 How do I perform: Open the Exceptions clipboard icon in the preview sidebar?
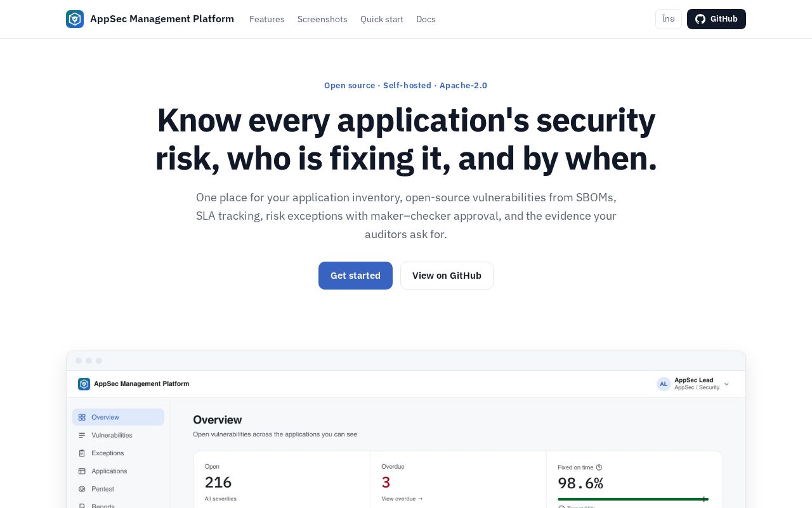point(82,453)
